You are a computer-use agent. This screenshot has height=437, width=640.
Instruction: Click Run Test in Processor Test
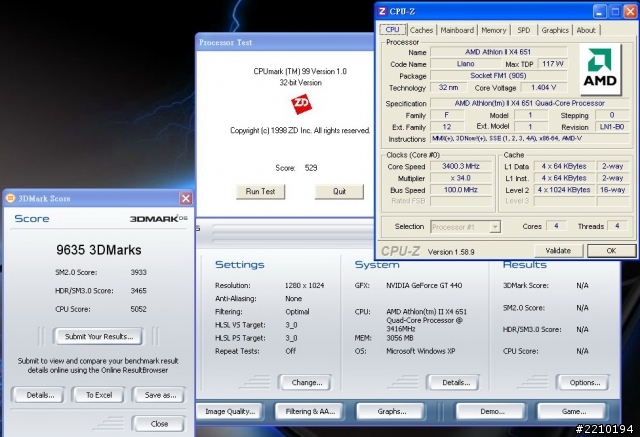(260, 191)
